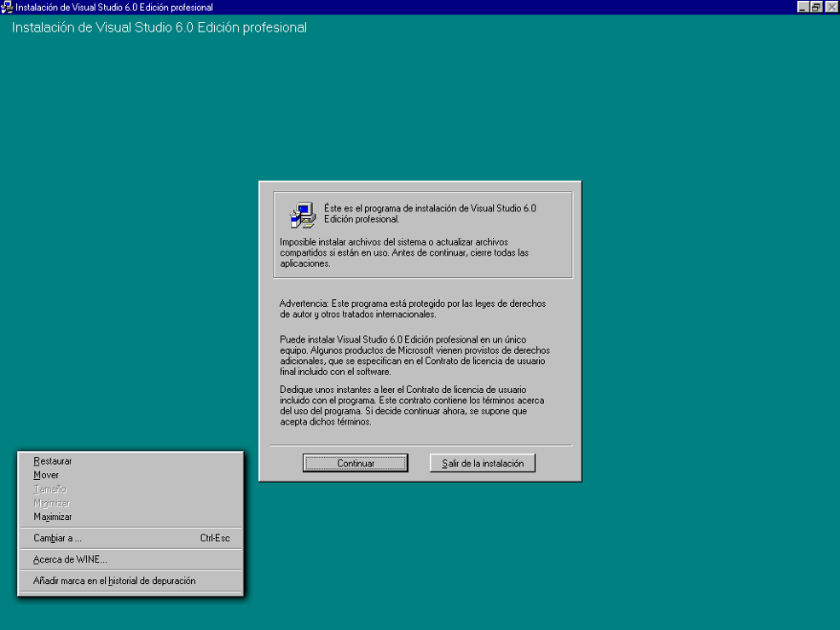The image size is (840, 630).
Task: Click the Visual Studio setup icon inside the dialog
Action: 302,215
